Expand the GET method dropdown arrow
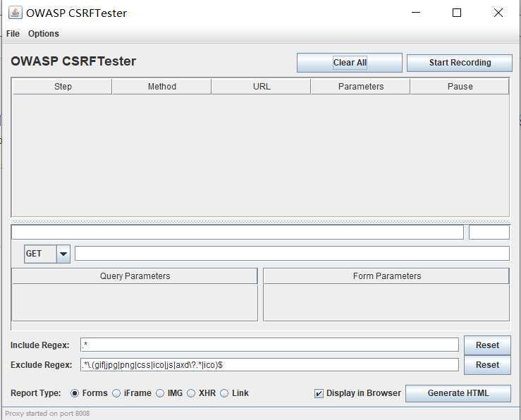The height and width of the screenshot is (420, 521). click(63, 254)
